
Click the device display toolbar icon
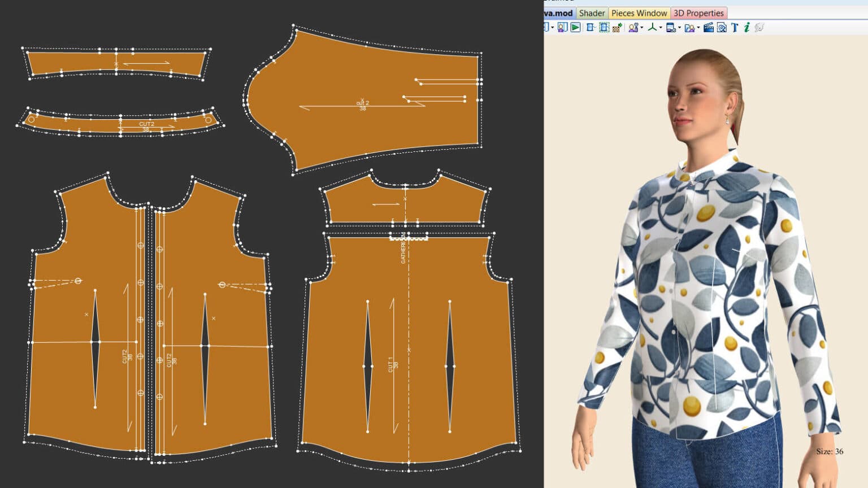coord(671,27)
